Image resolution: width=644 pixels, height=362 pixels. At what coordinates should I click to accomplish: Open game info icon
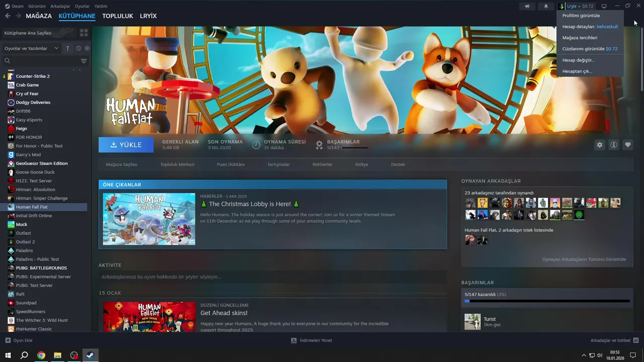613,145
